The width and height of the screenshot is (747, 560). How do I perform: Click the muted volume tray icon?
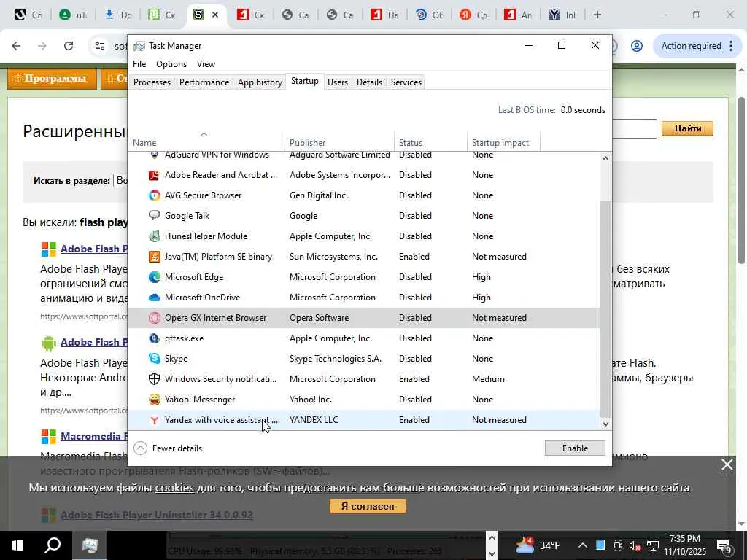coord(635,545)
